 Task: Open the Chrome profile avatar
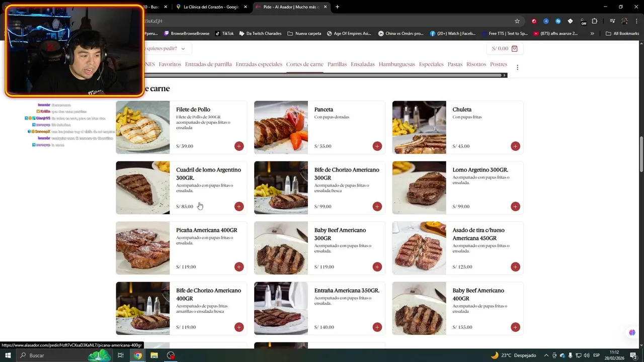(624, 21)
